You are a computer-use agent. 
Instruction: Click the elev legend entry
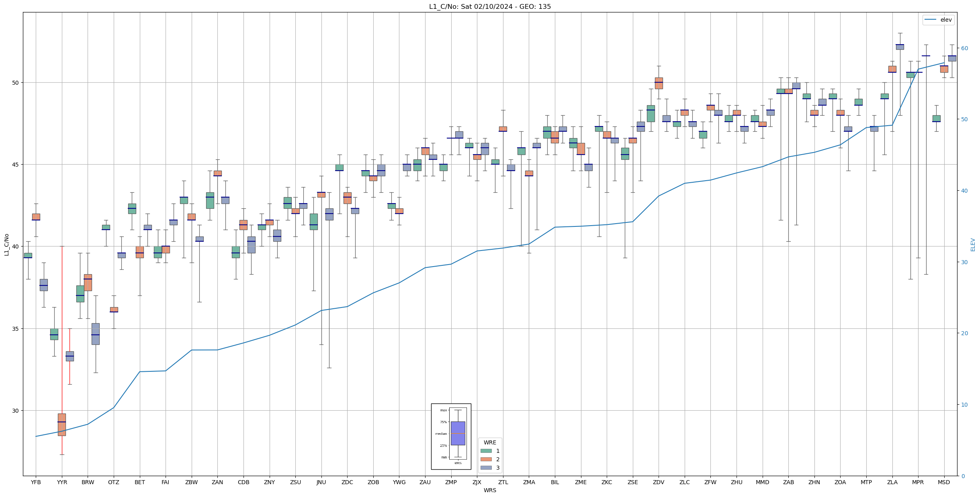point(938,20)
